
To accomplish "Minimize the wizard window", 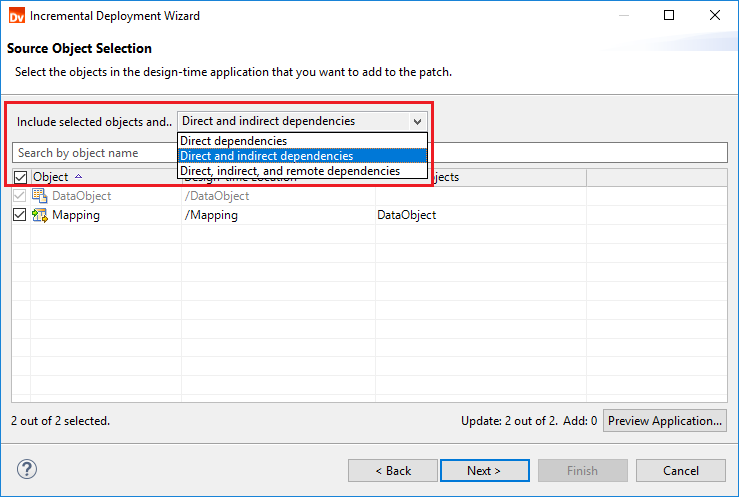I will pyautogui.click(x=623, y=16).
